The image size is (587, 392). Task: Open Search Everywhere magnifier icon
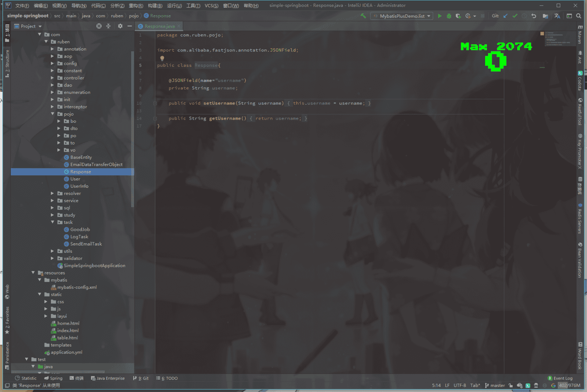pos(579,16)
